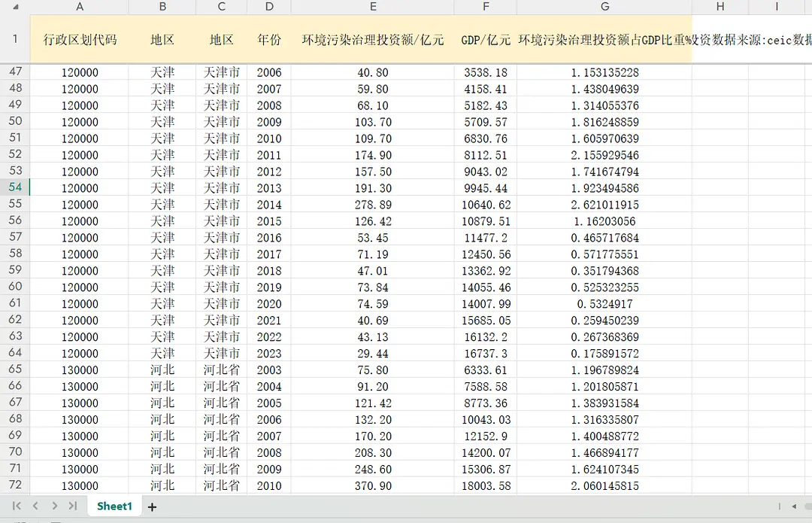Select row 65 header

coord(15,369)
